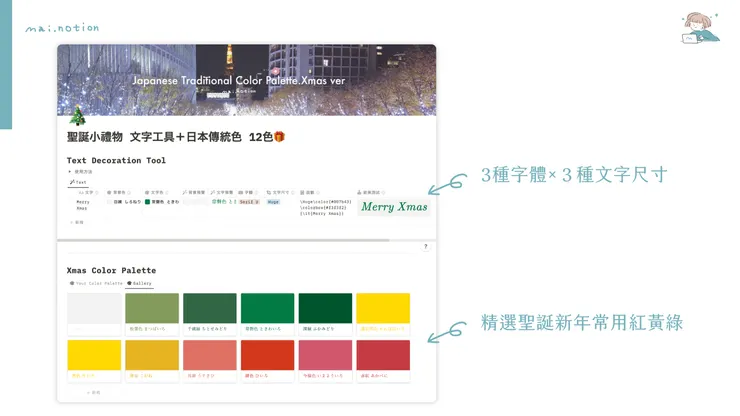Click the Christmas tree page icon
Image resolution: width=740 pixels, height=416 pixels.
[x=77, y=116]
